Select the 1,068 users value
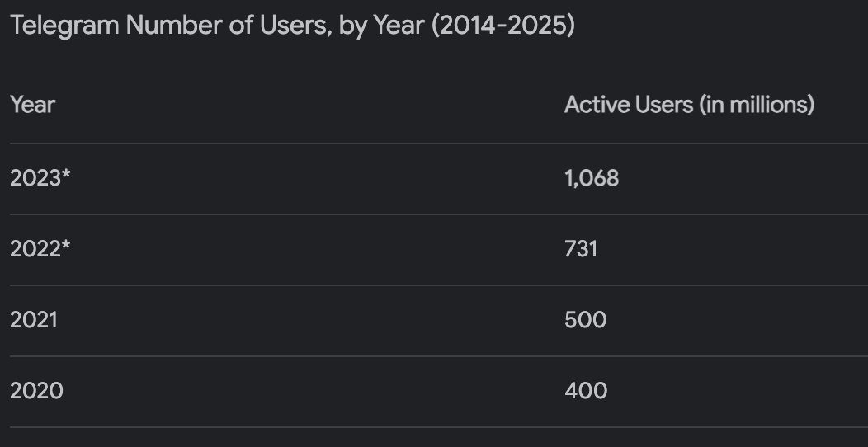 coord(592,177)
